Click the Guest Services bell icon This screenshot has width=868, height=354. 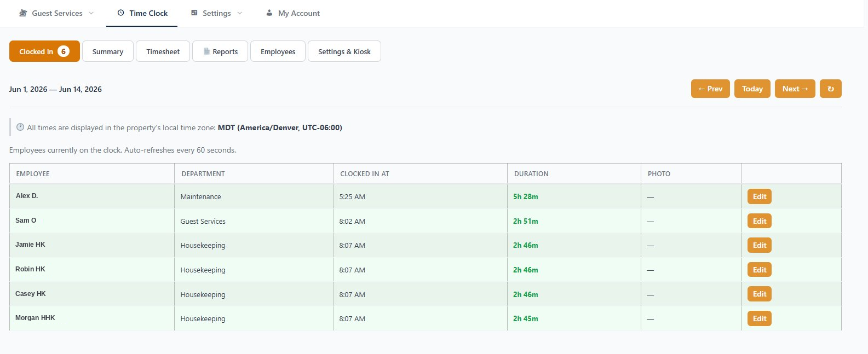pyautogui.click(x=23, y=13)
